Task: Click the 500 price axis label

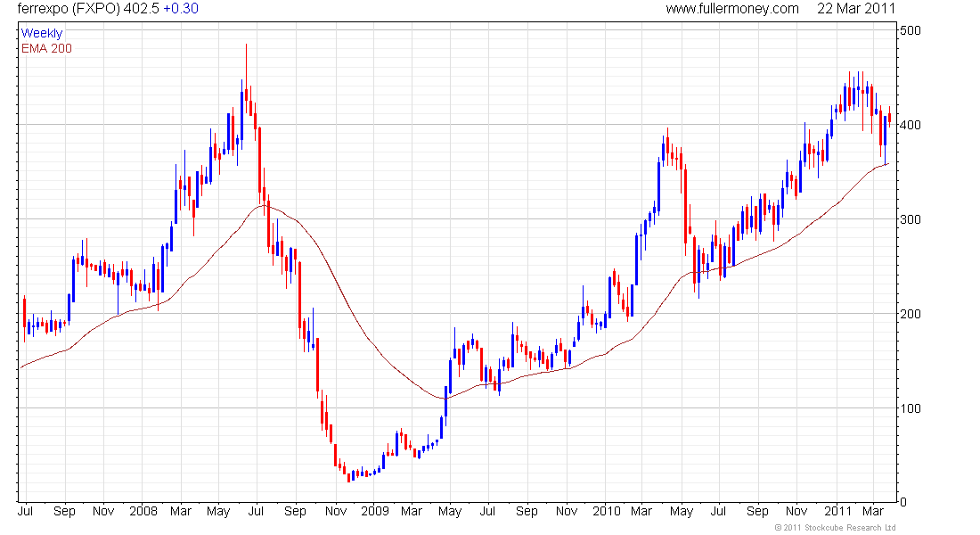Action: 910,30
